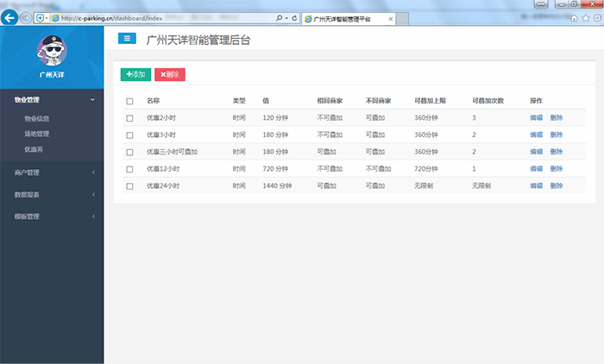Click the address bar URL field
Screen dimensions: 604x364
[x=167, y=18]
